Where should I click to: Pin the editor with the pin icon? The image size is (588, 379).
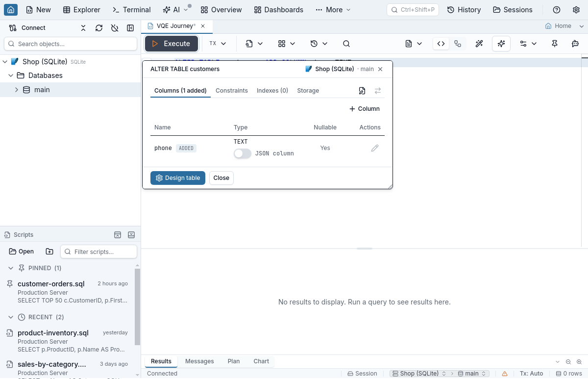click(555, 44)
